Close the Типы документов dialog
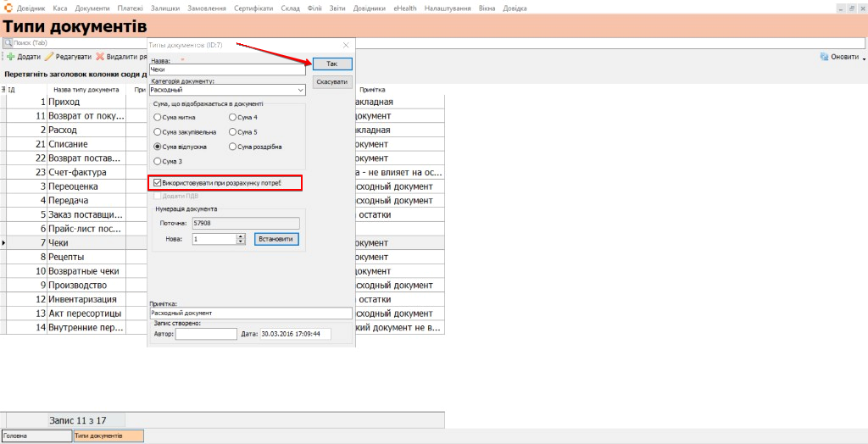Screen dimensions: 868x444 (346, 45)
